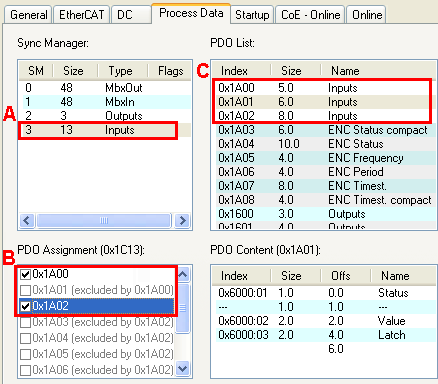This screenshot has height=384, width=438.
Task: Click Sync Manager scroll right arrow
Action: pos(182,221)
